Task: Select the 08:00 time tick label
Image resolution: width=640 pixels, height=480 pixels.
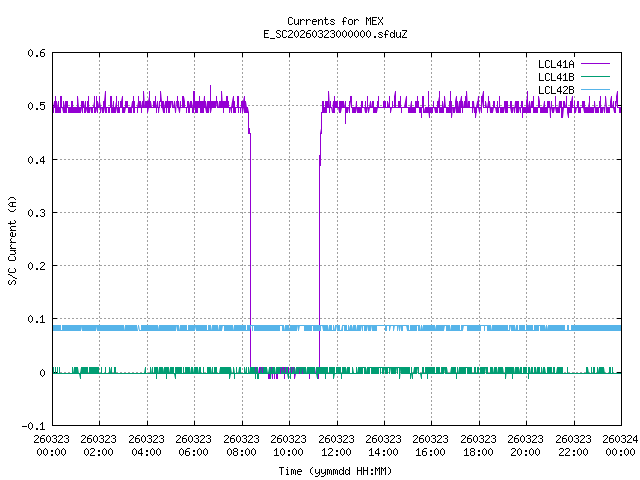Action: pyautogui.click(x=241, y=445)
